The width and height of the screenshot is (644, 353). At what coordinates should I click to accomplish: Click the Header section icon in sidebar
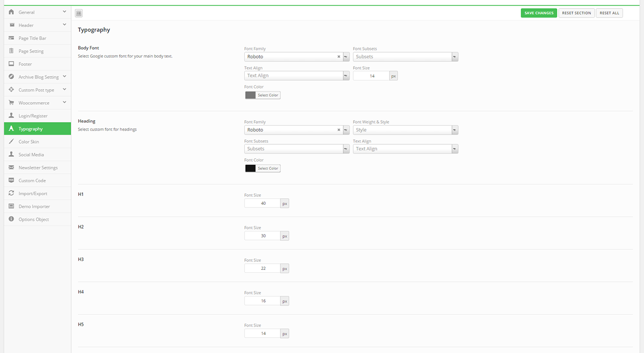(x=11, y=25)
